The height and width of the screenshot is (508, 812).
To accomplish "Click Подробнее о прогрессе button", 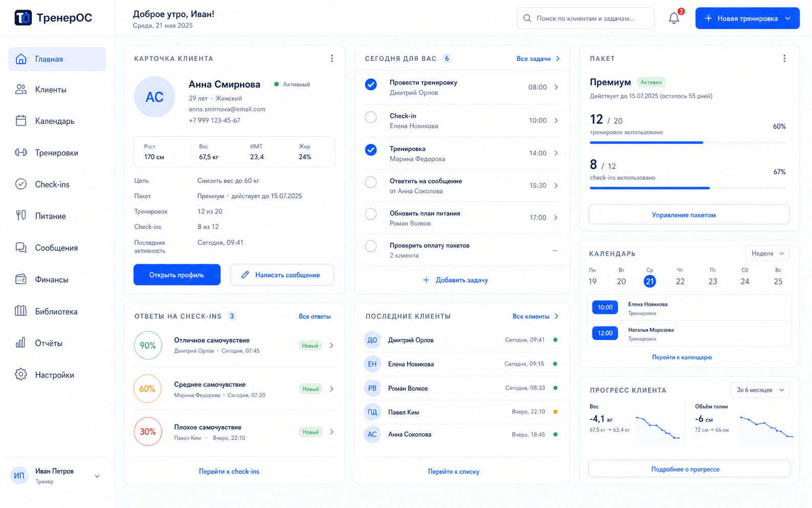I will pos(689,469).
